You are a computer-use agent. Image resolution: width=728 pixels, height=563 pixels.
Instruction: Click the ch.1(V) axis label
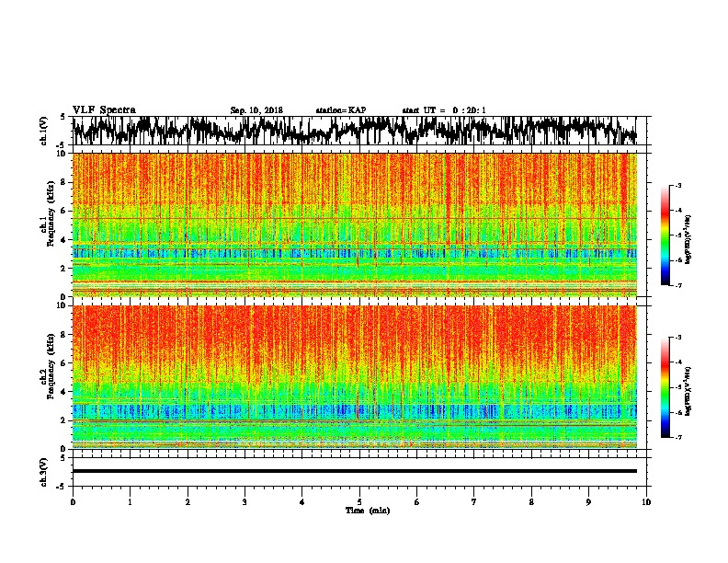pos(44,131)
